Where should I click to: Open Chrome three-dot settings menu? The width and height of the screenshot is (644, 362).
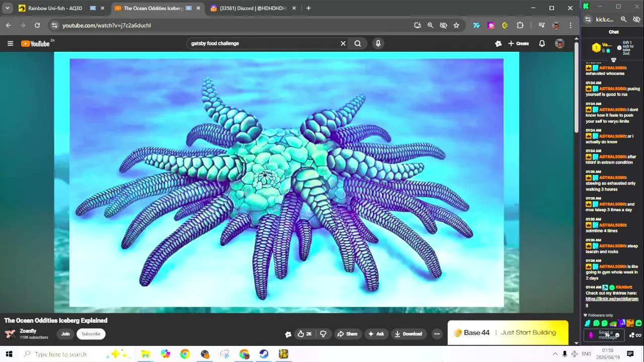[571, 25]
